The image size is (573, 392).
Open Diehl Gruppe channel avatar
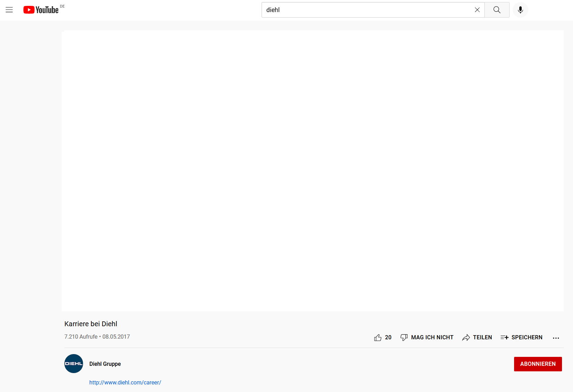tap(74, 364)
